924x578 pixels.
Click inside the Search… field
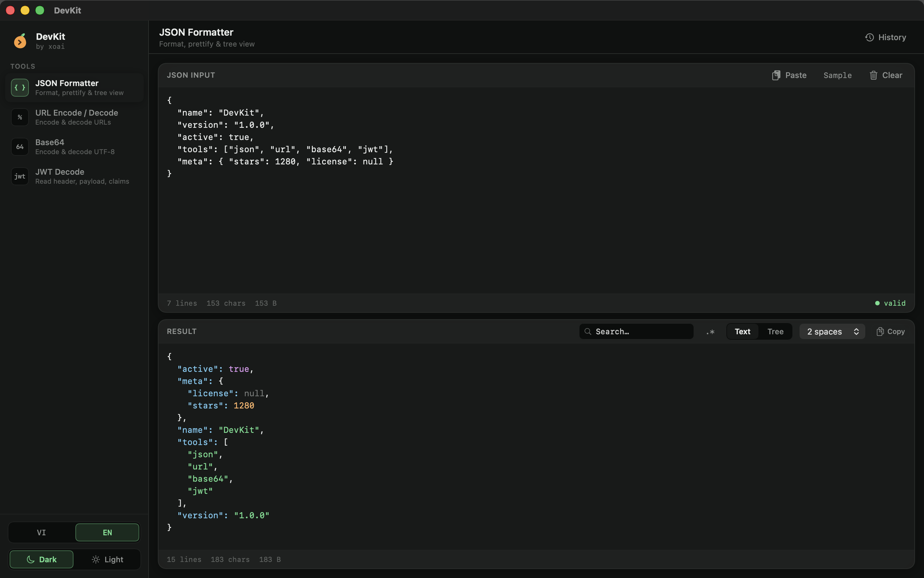pos(636,331)
